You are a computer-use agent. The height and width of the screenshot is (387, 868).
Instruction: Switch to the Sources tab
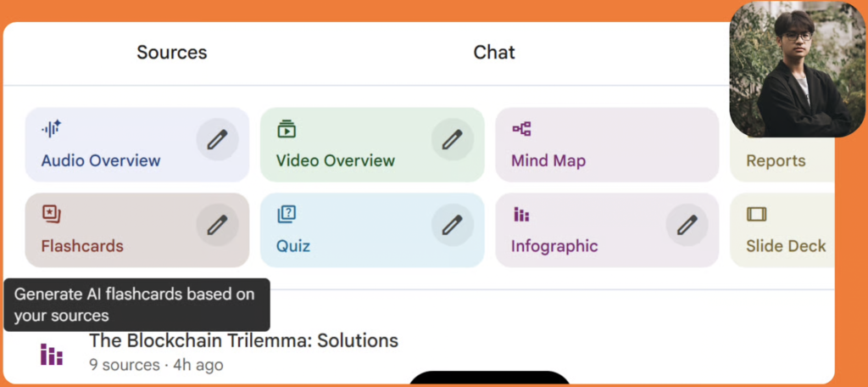[172, 53]
